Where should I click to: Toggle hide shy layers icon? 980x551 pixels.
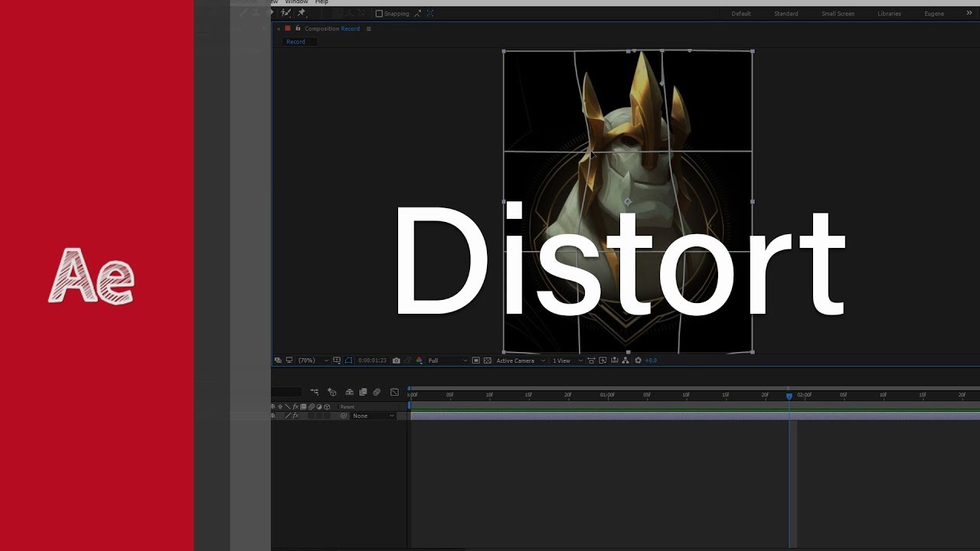[x=349, y=392]
